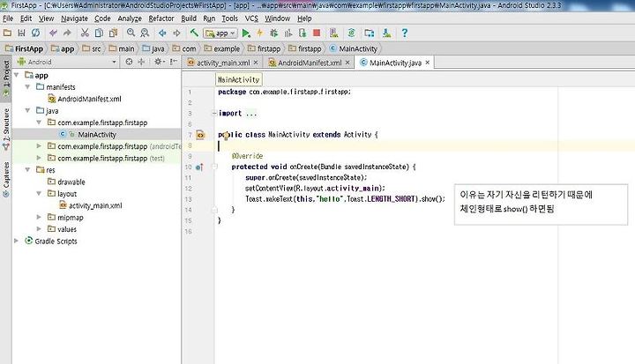Expand the values folder
The image size is (635, 364).
[39, 229]
